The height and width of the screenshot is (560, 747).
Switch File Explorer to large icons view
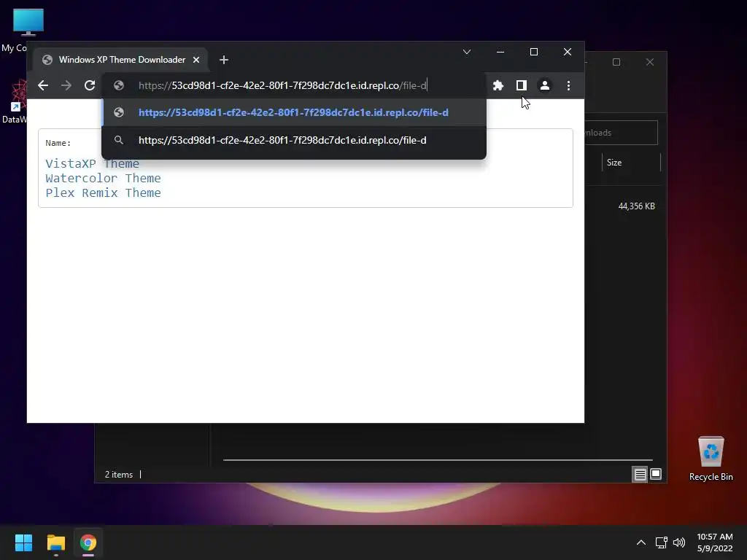pos(656,474)
